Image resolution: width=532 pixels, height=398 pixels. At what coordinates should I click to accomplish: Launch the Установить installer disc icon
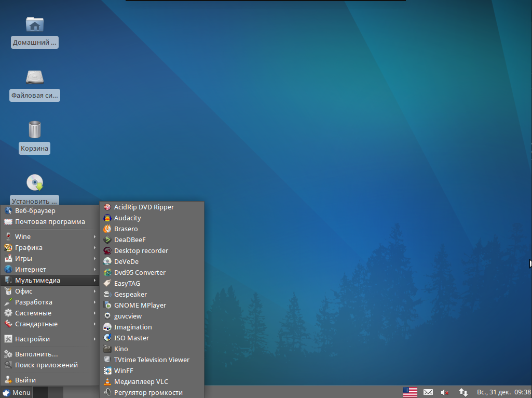(x=35, y=183)
